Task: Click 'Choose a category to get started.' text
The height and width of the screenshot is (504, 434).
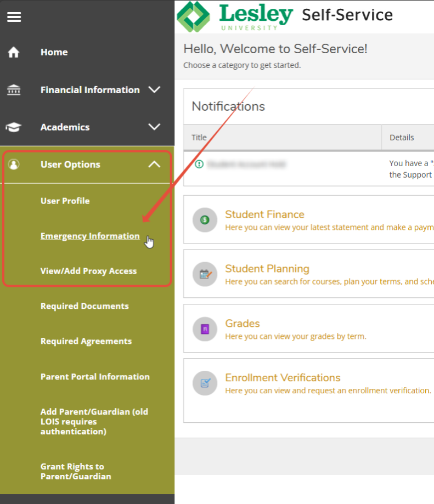Action: pyautogui.click(x=242, y=65)
